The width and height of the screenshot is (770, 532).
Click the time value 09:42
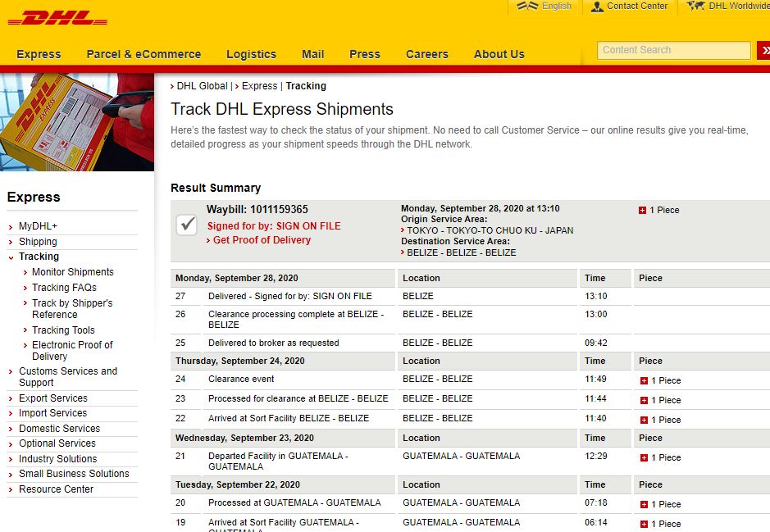coord(595,343)
